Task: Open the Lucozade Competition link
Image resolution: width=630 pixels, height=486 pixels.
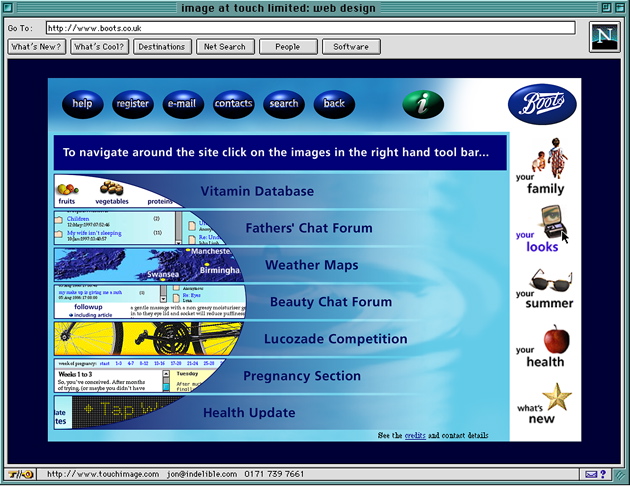Action: tap(335, 339)
